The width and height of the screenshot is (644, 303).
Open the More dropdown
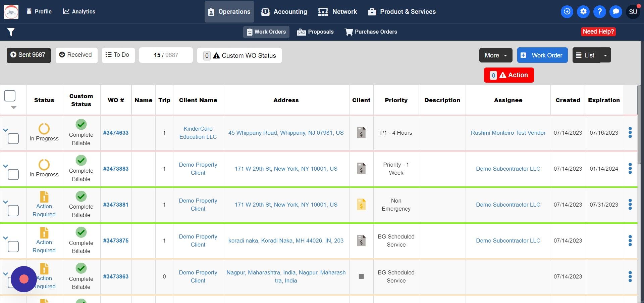click(495, 55)
